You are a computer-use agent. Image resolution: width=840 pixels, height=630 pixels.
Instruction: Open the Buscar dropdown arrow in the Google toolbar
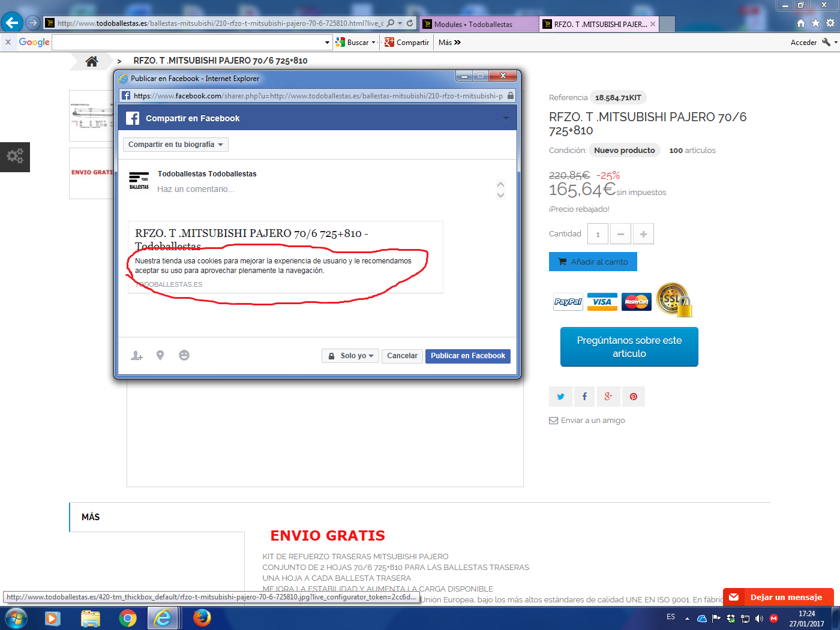(373, 43)
